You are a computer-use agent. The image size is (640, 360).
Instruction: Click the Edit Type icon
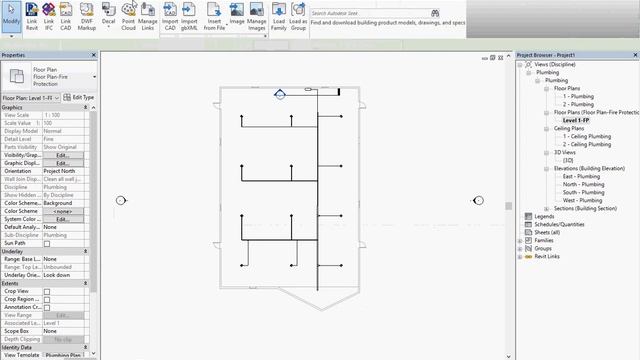(x=67, y=97)
